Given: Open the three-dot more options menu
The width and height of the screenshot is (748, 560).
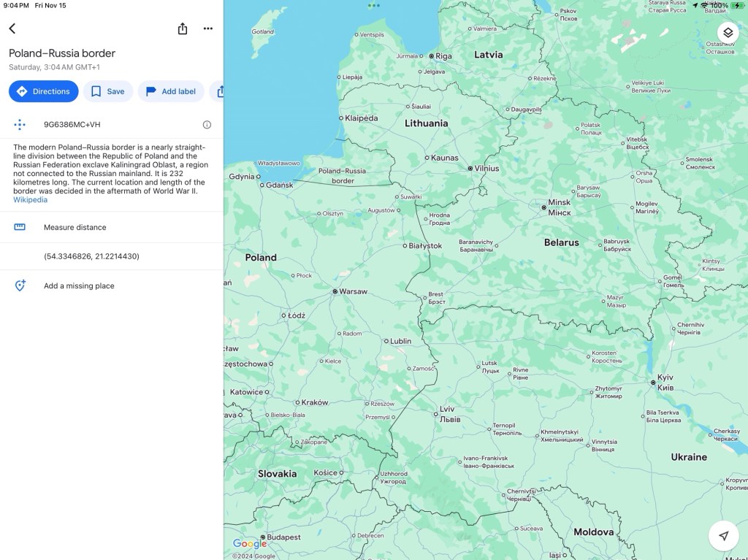Looking at the screenshot, I should coord(208,28).
